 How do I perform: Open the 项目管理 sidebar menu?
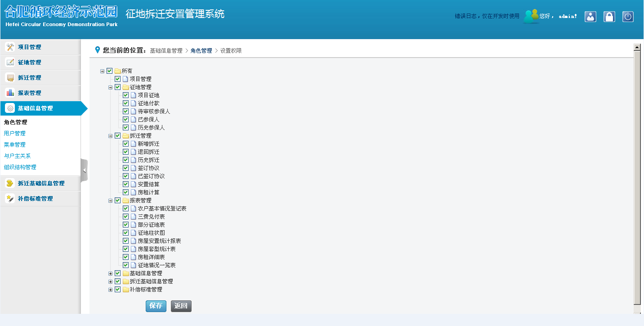point(40,47)
